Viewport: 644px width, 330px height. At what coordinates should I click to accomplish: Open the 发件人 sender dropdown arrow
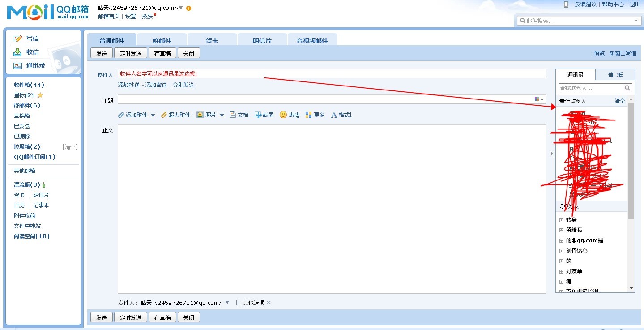[228, 303]
